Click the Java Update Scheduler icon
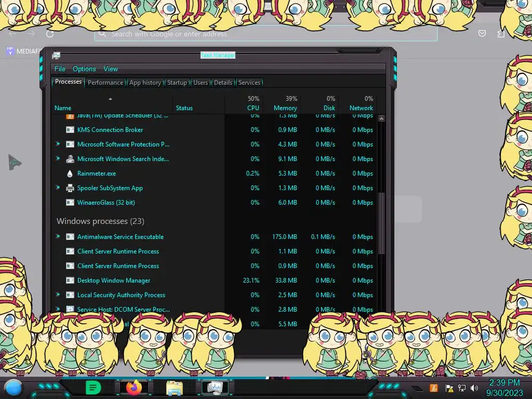The height and width of the screenshot is (399, 532). 70,116
